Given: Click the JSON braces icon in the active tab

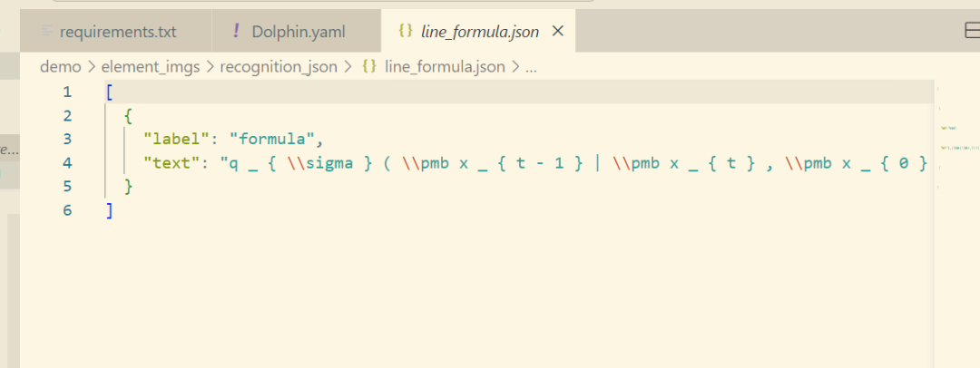Looking at the screenshot, I should [x=406, y=31].
